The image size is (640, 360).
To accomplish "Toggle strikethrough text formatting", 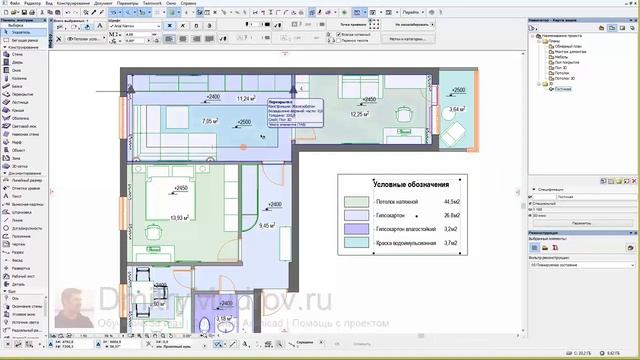I will 210,25.
